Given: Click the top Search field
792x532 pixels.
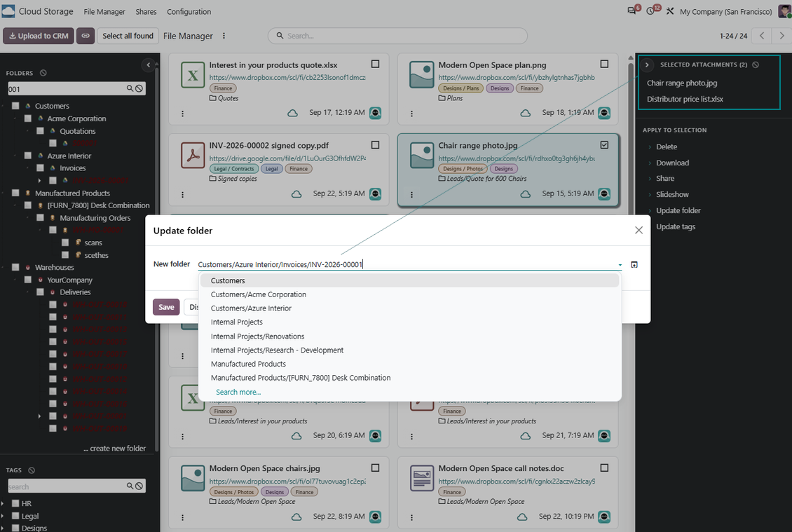Looking at the screenshot, I should pos(397,36).
